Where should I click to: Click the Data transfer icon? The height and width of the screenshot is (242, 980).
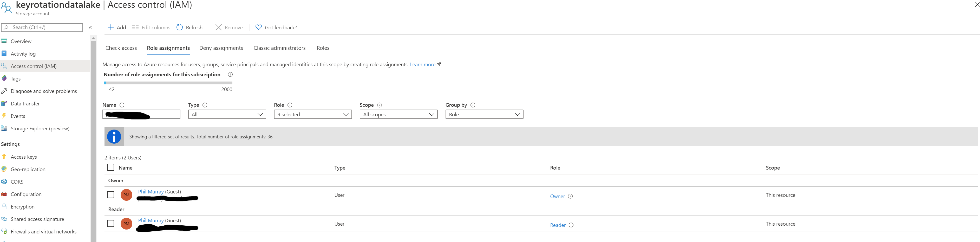4,103
